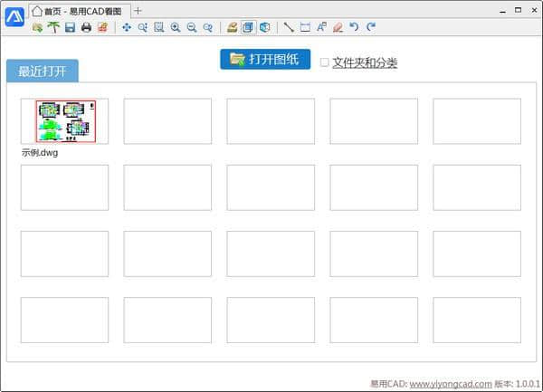Click the zoom out magnifier icon

tap(192, 28)
